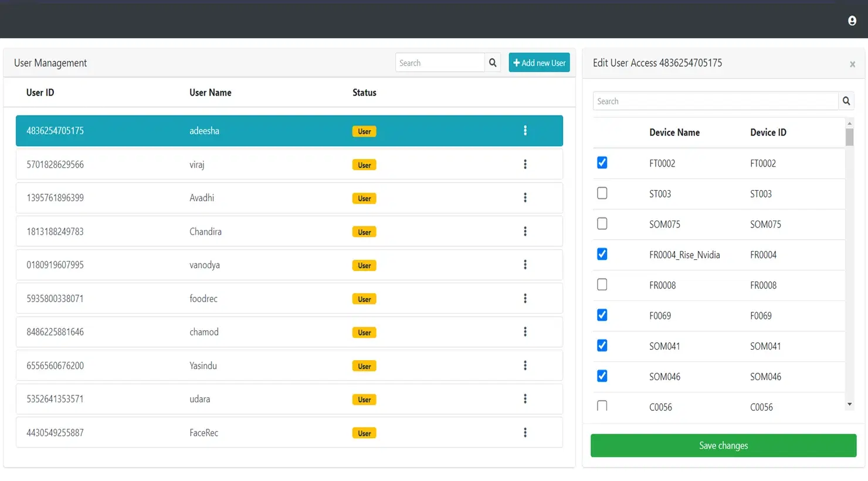
Task: Check the ST003 device checkbox
Action: [602, 193]
